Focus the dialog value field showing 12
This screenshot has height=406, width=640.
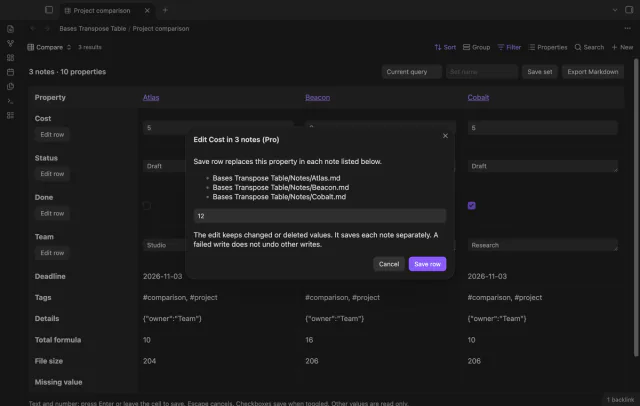click(x=320, y=216)
